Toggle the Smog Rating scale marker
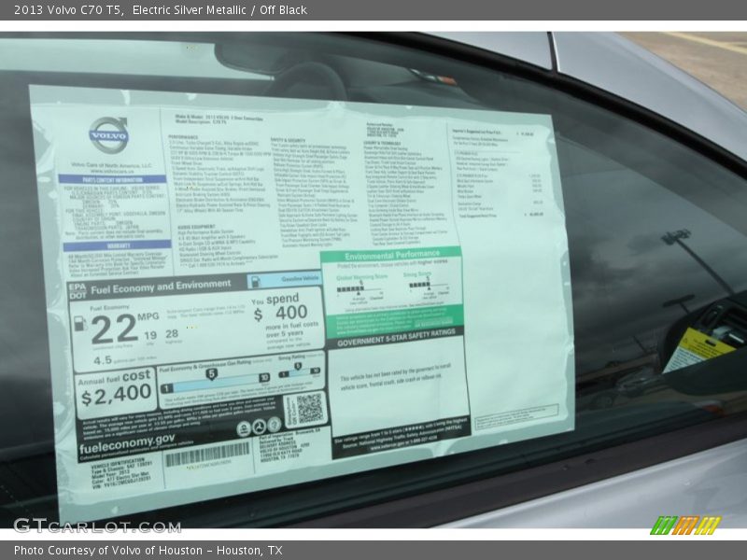747x560 pixels. click(x=300, y=367)
